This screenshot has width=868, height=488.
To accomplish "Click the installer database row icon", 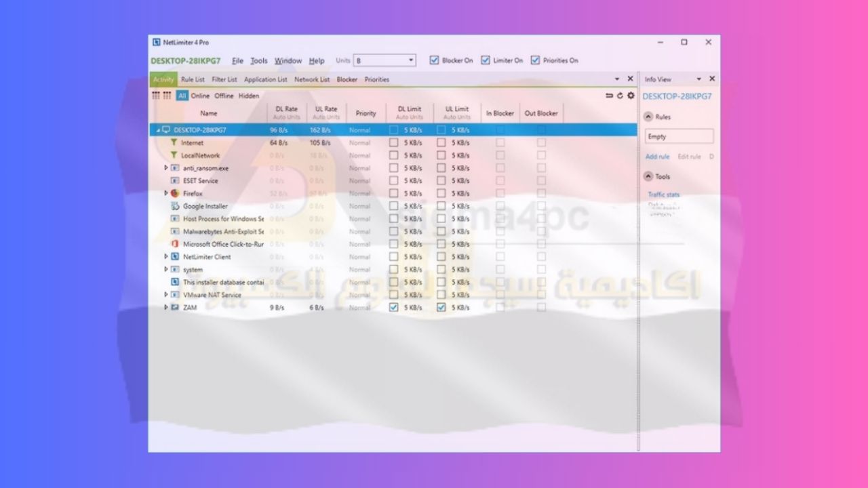I will pyautogui.click(x=175, y=282).
